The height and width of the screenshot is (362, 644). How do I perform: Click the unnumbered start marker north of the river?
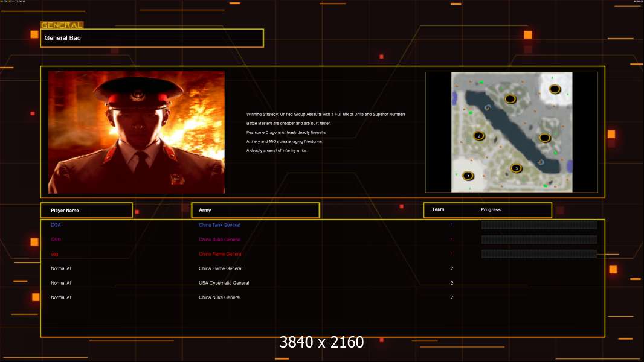click(x=510, y=99)
